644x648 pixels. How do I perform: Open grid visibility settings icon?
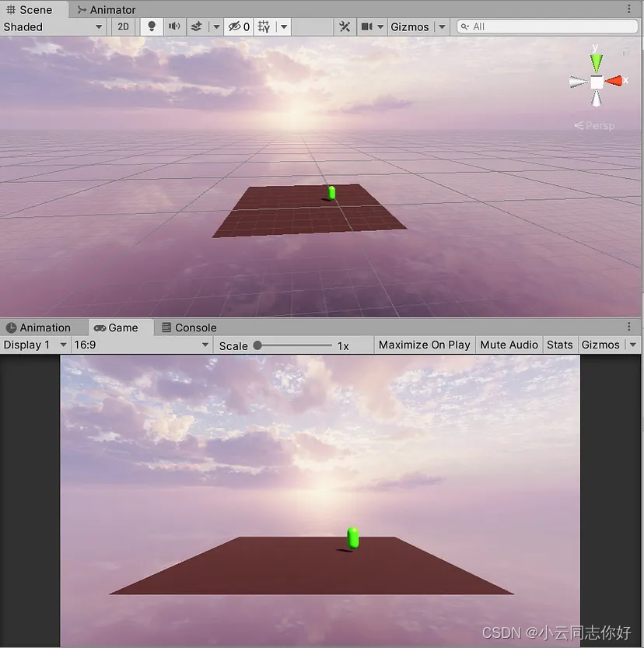tap(264, 26)
